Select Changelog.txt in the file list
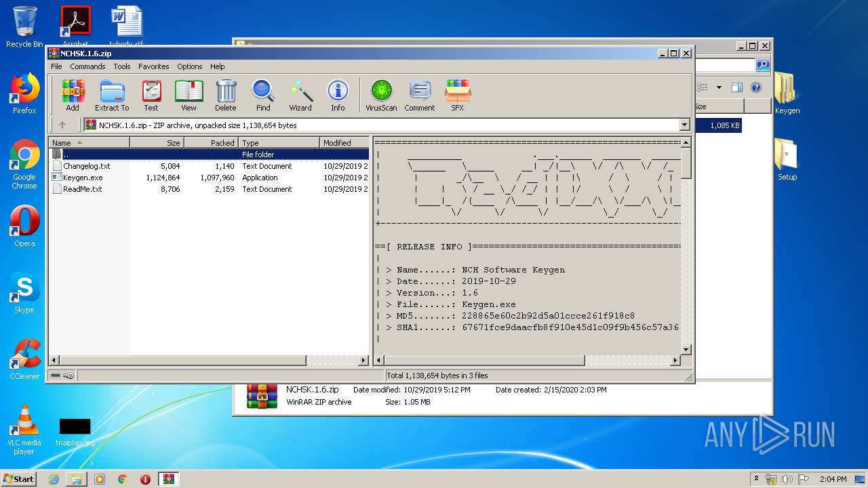Screen dimensions: 868x488 pos(86,166)
